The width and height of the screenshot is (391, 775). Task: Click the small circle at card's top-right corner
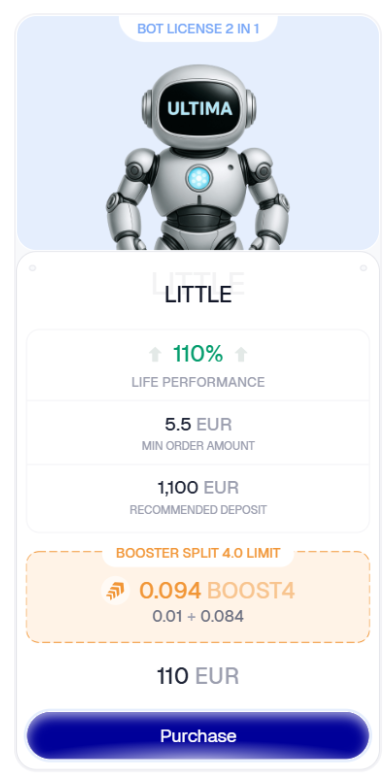[x=363, y=268]
